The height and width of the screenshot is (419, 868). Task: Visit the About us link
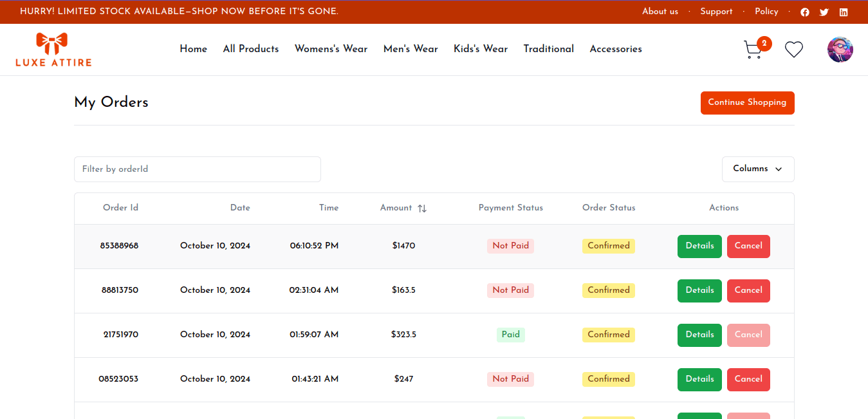660,12
